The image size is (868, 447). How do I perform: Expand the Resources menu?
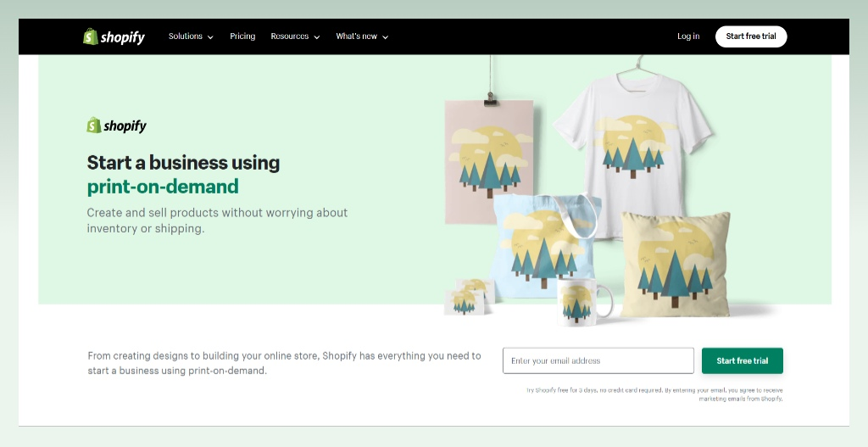[295, 36]
